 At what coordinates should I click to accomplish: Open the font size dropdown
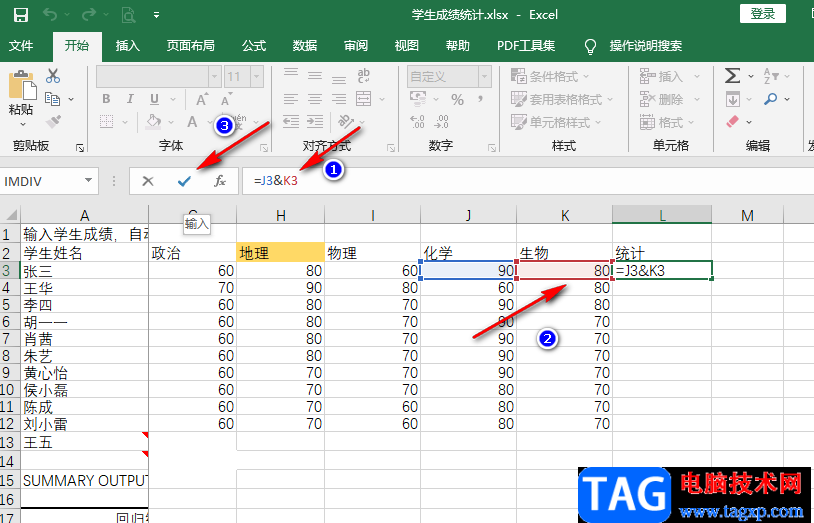pos(256,76)
